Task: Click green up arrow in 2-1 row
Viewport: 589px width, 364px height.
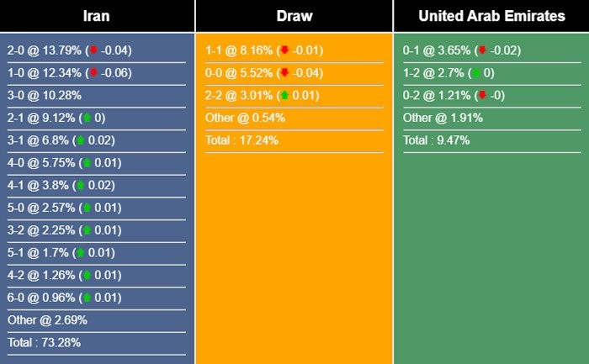Action: [x=88, y=118]
